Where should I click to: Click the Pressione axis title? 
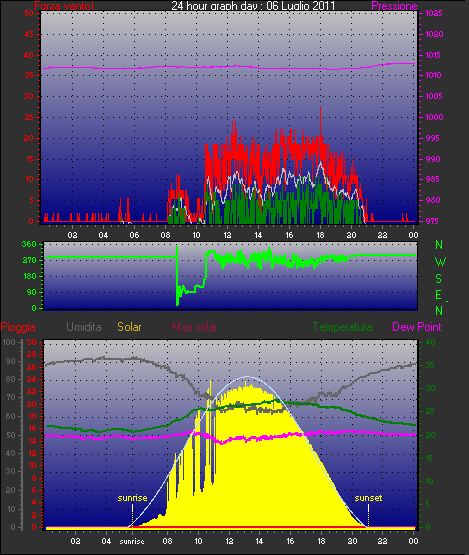[394, 6]
